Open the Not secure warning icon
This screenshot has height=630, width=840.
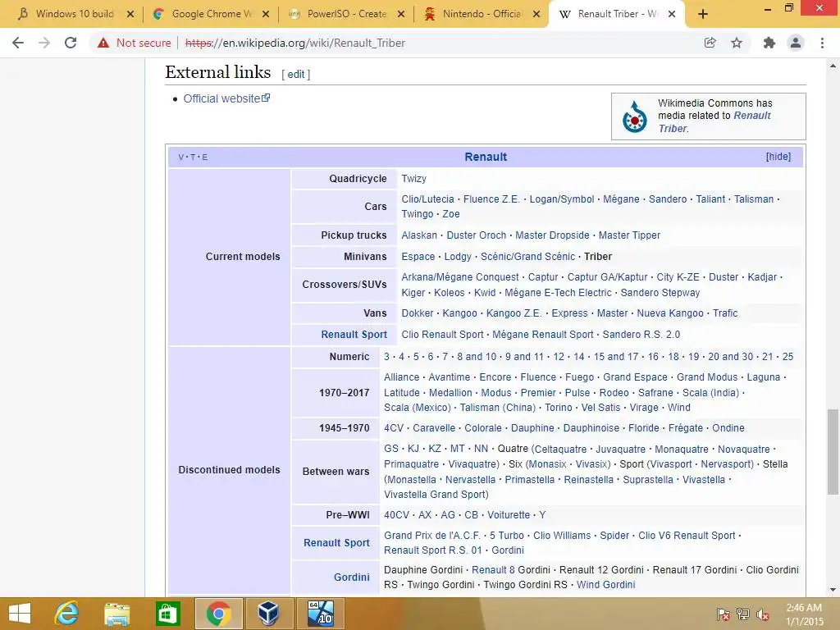click(103, 43)
